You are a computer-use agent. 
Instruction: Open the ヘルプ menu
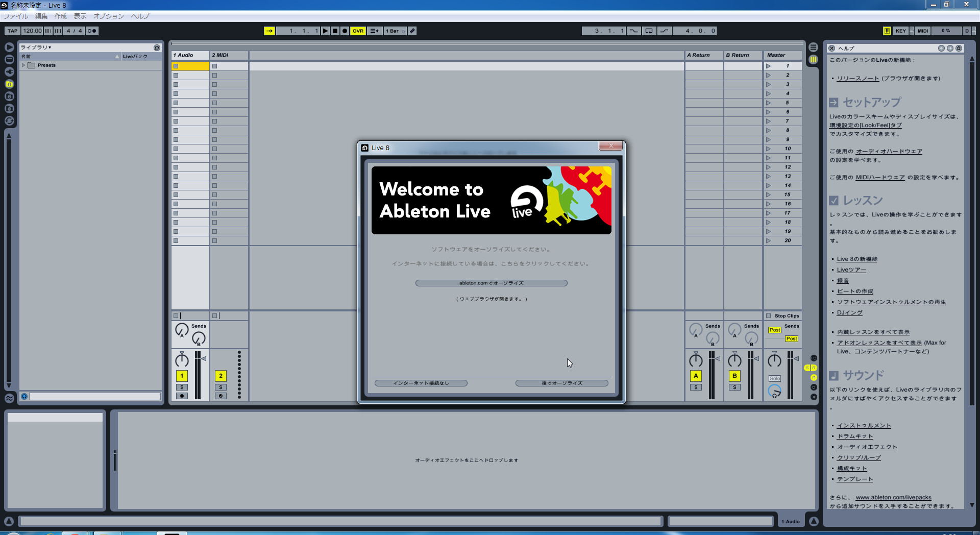(x=140, y=16)
